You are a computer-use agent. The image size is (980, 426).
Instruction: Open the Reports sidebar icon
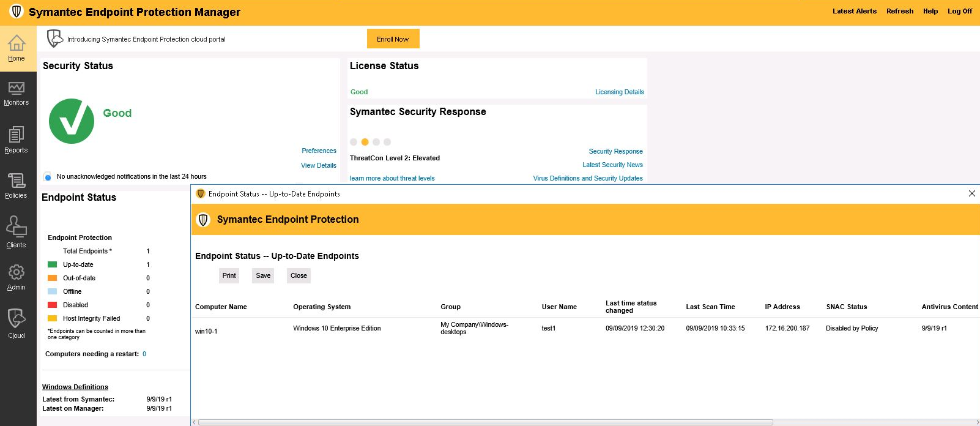tap(17, 135)
